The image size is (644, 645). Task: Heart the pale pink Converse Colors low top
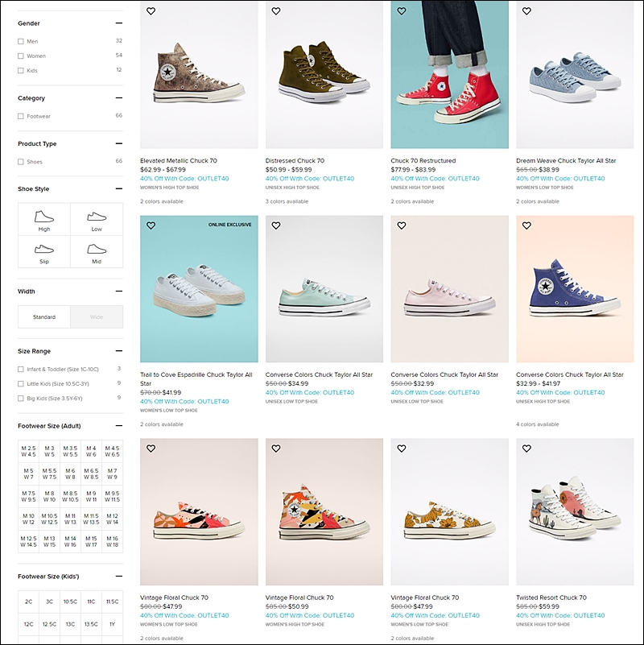click(x=402, y=225)
